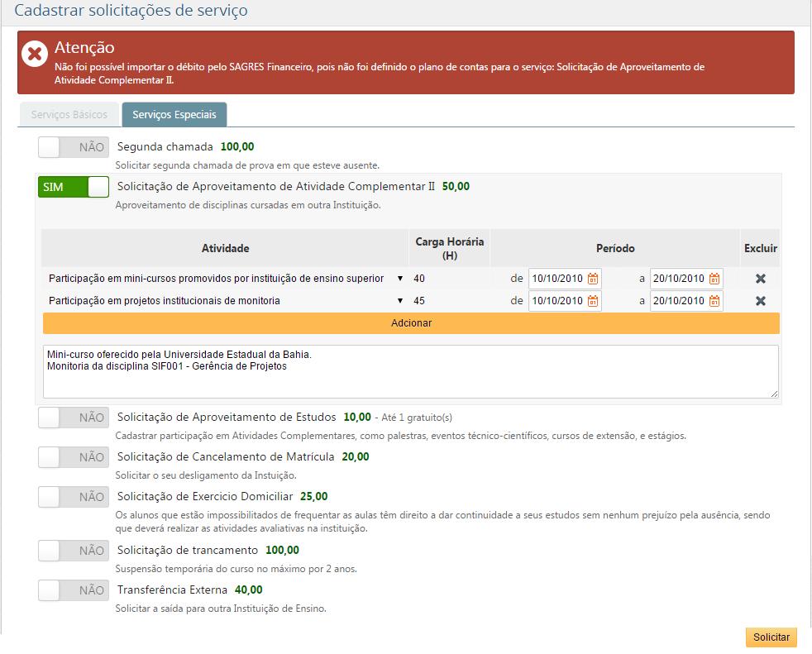
Task: Enable Solicitação de Exercicio Domiciliar
Action: (x=72, y=497)
